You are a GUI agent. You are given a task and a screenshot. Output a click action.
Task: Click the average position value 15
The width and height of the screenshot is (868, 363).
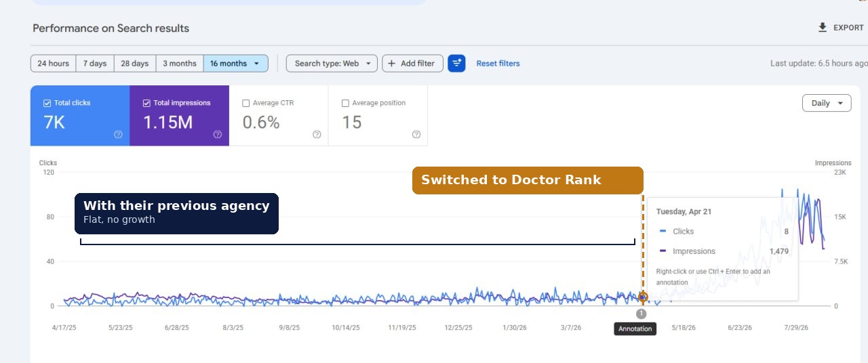[x=351, y=123]
